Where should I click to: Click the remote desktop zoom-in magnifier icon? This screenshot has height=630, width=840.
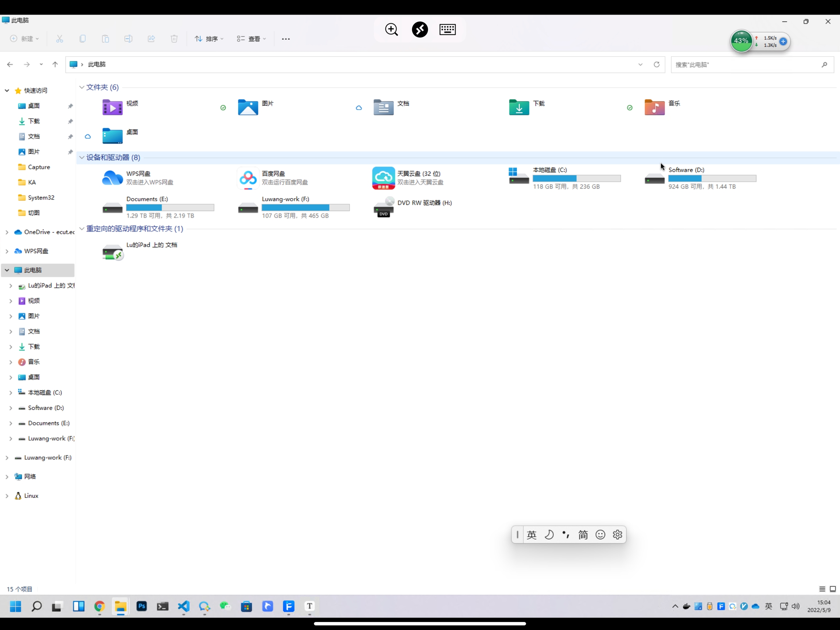[x=392, y=30]
